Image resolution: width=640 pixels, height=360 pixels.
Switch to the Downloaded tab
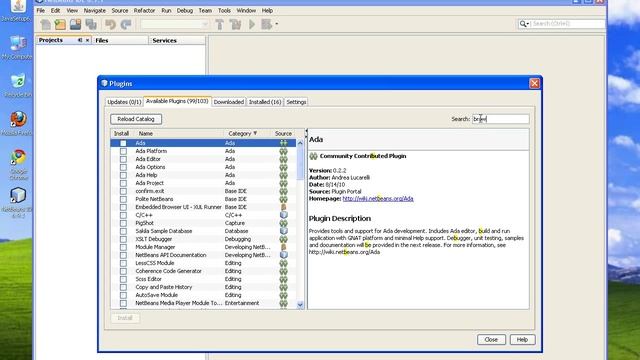pos(229,102)
